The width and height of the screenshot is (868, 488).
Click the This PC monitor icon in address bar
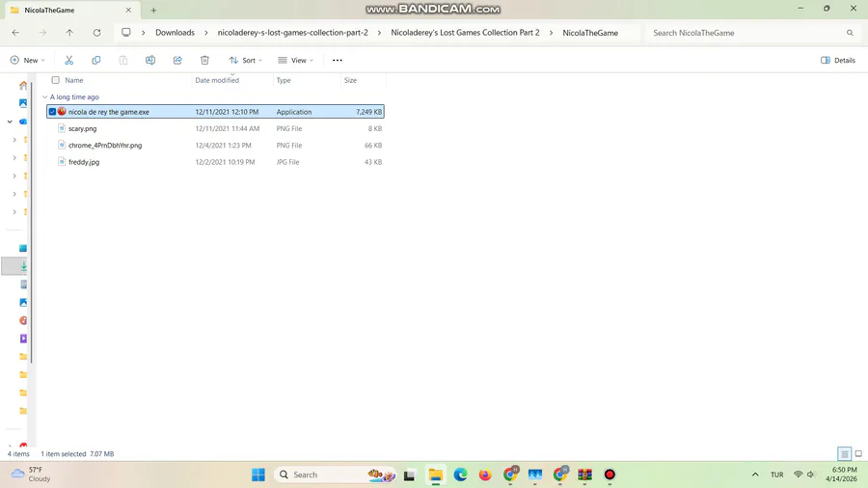[x=126, y=33]
